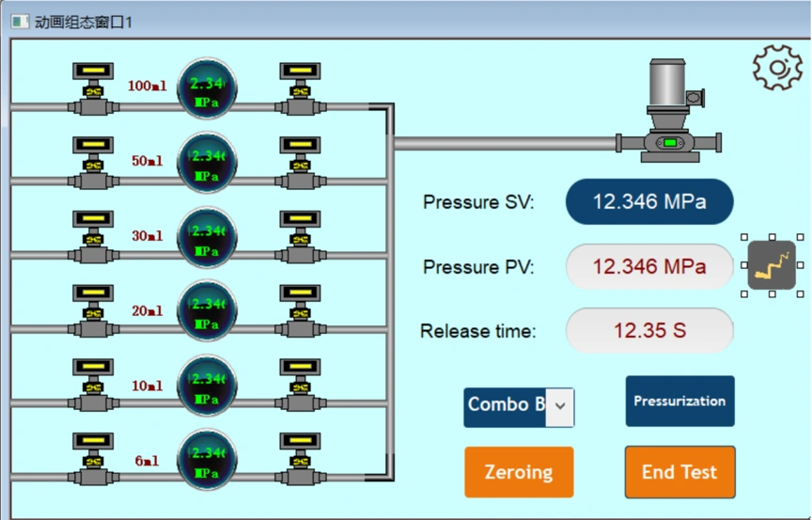Select the 6ml pressure gauge

[x=207, y=460]
